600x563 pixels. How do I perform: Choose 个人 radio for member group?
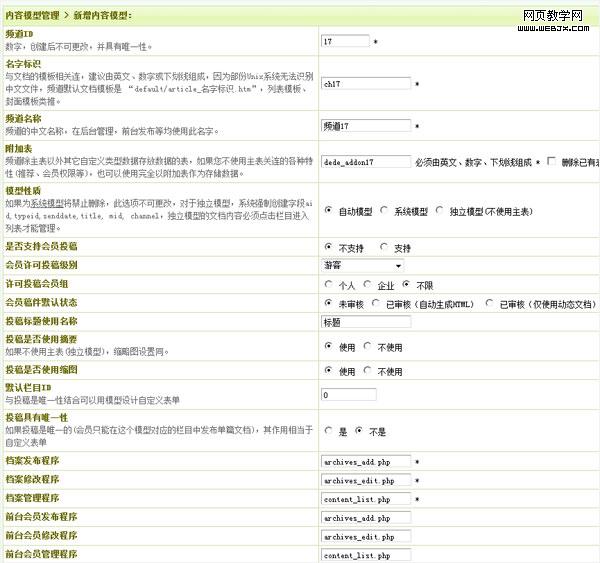click(329, 285)
